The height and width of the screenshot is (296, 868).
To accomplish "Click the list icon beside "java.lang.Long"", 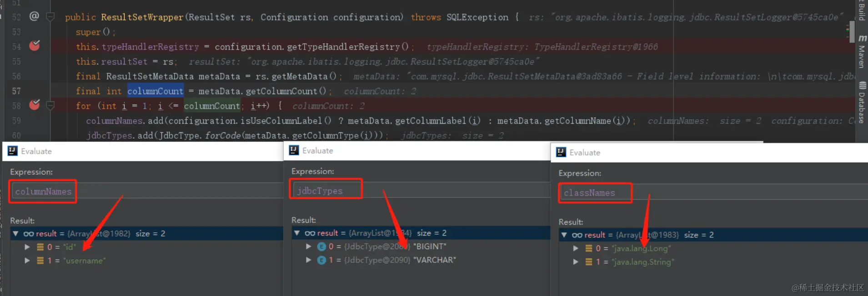I will (x=589, y=248).
